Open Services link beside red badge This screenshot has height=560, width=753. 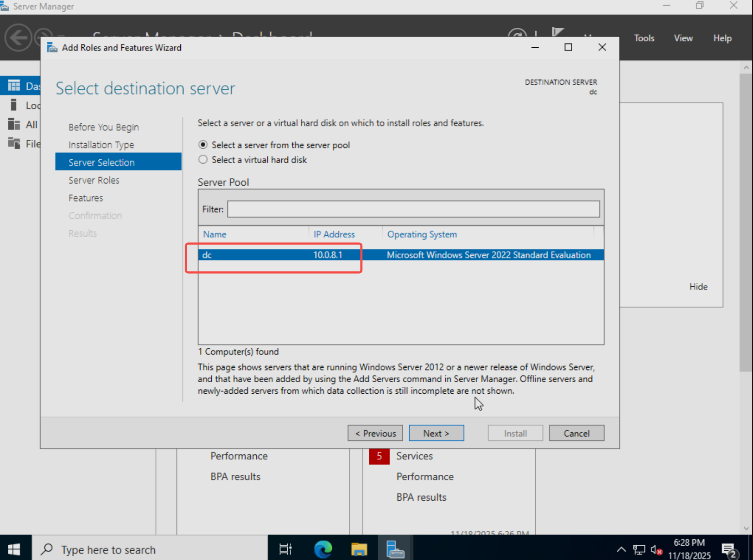click(414, 456)
